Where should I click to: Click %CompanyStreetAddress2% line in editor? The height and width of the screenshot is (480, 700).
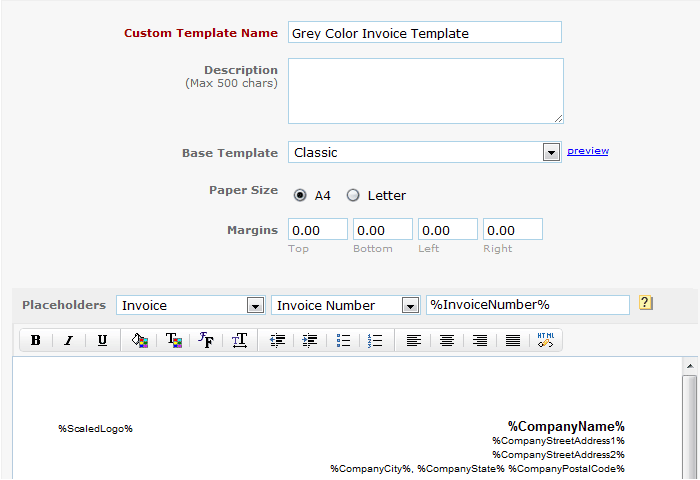(x=558, y=455)
